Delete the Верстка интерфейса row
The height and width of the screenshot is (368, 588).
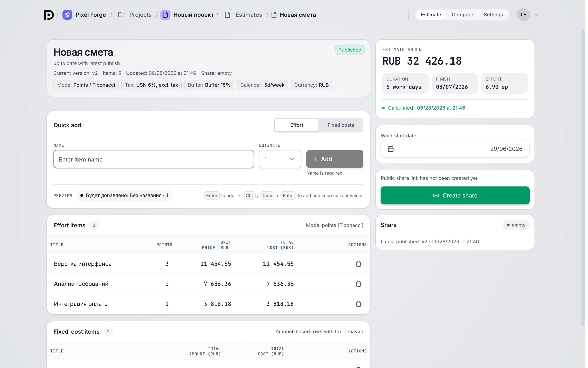(358, 264)
